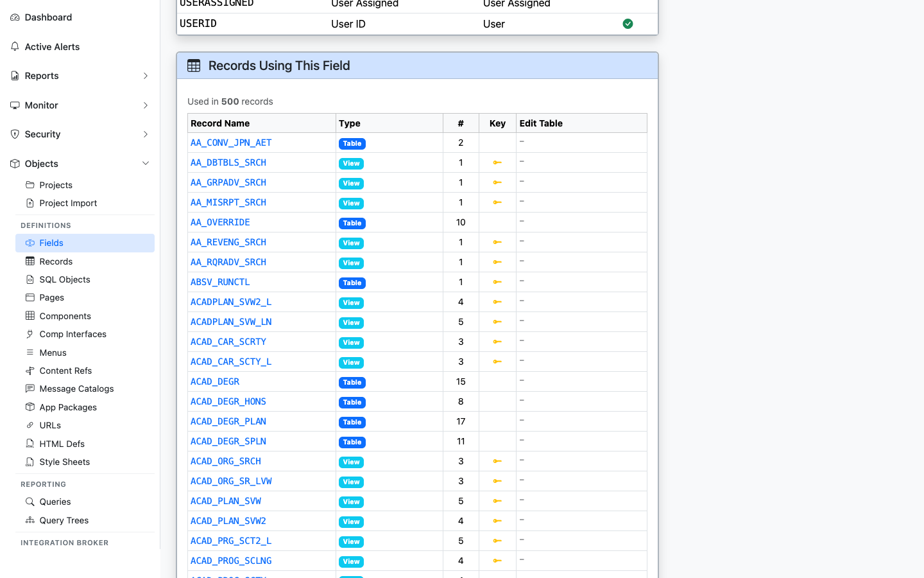Click the Table badge for ACAD_DEGR_HONS
The image size is (924, 578).
click(352, 403)
